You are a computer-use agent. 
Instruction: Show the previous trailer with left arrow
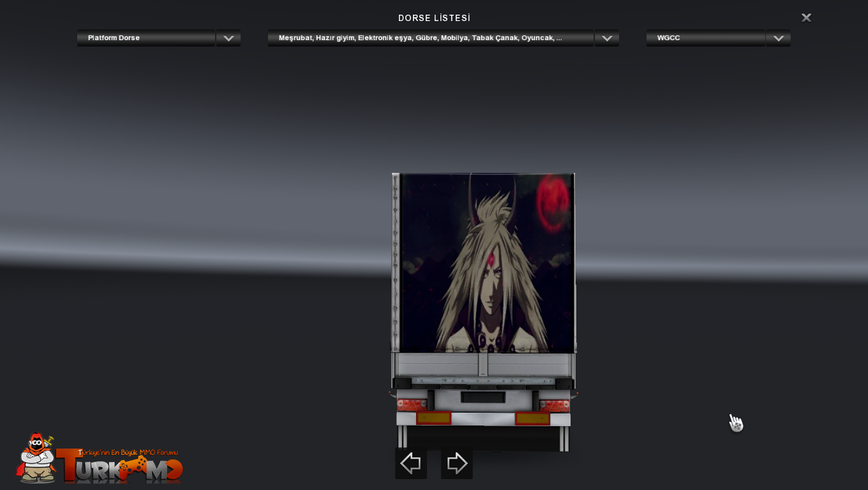click(410, 463)
